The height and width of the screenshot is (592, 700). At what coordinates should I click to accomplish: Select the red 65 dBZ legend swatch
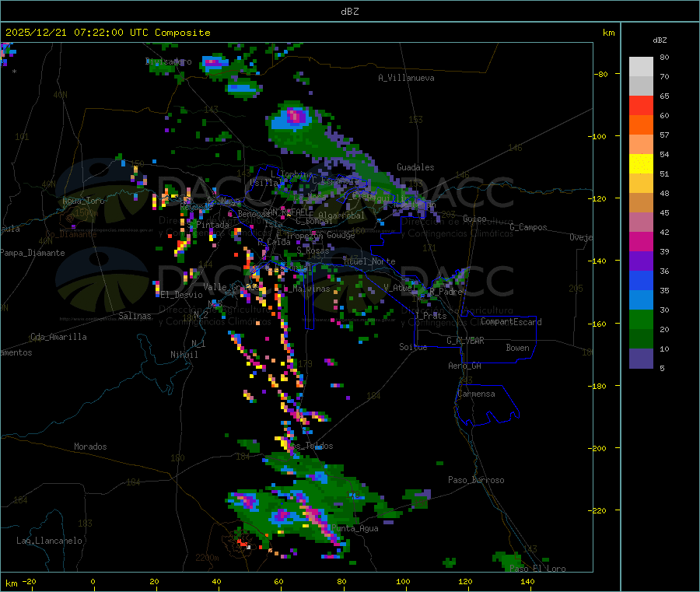(641, 105)
